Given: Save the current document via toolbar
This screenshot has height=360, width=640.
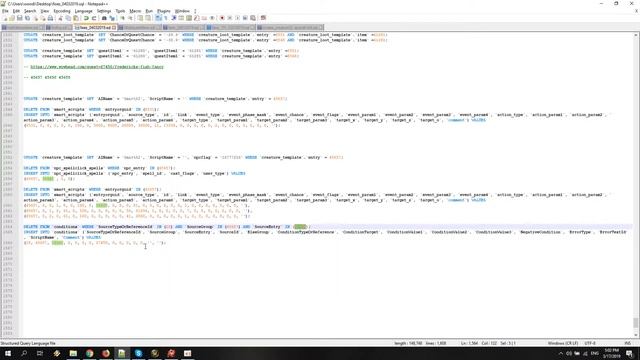Looking at the screenshot, I should (x=19, y=18).
